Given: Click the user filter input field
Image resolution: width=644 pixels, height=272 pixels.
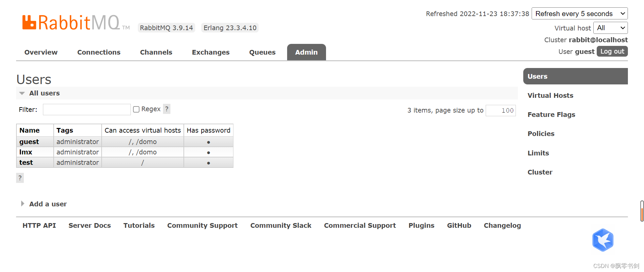Looking at the screenshot, I should [87, 110].
